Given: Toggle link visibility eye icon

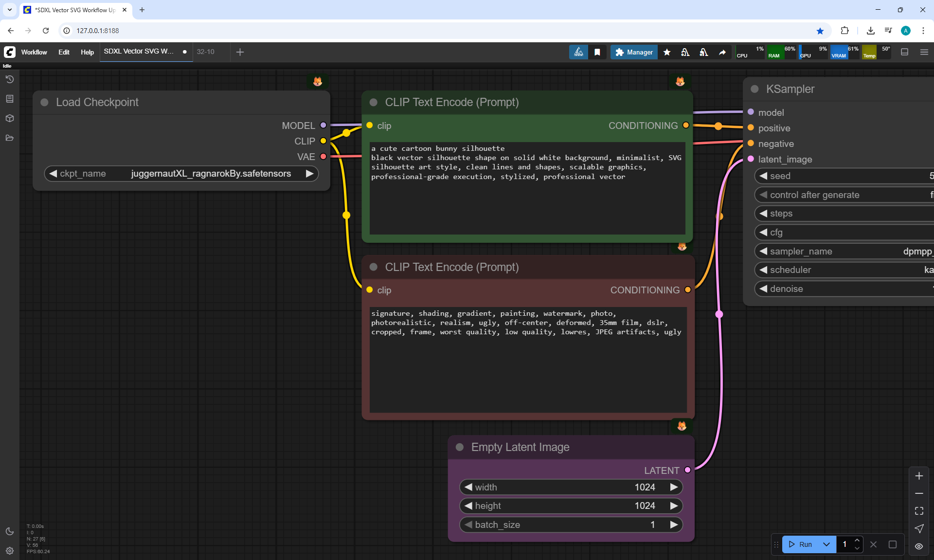Looking at the screenshot, I should [919, 546].
